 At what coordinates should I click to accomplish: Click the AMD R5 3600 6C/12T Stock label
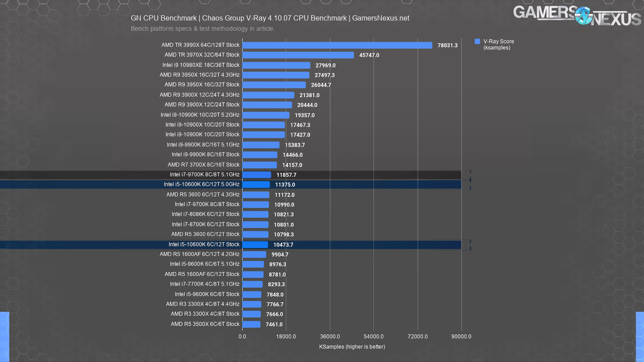click(205, 234)
